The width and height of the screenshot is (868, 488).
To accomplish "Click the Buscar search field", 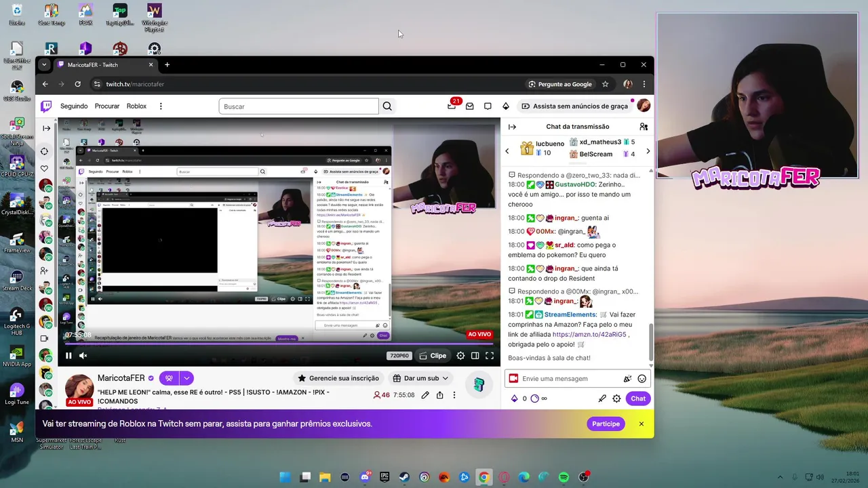I will (298, 106).
